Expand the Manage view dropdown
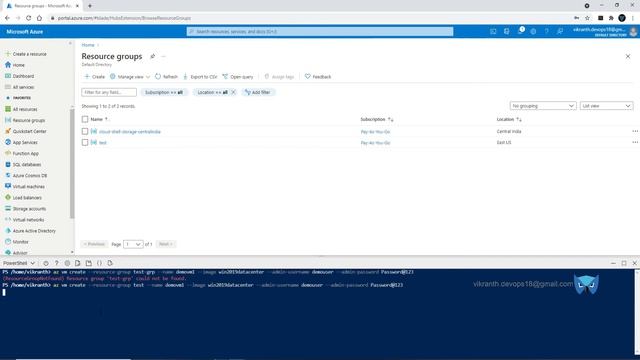 click(130, 77)
